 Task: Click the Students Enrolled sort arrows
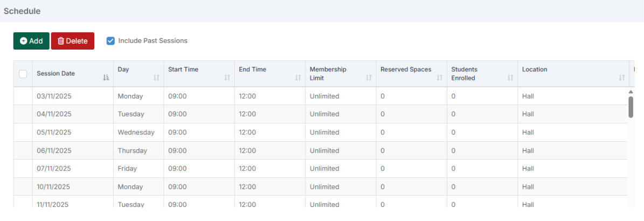[x=510, y=78]
